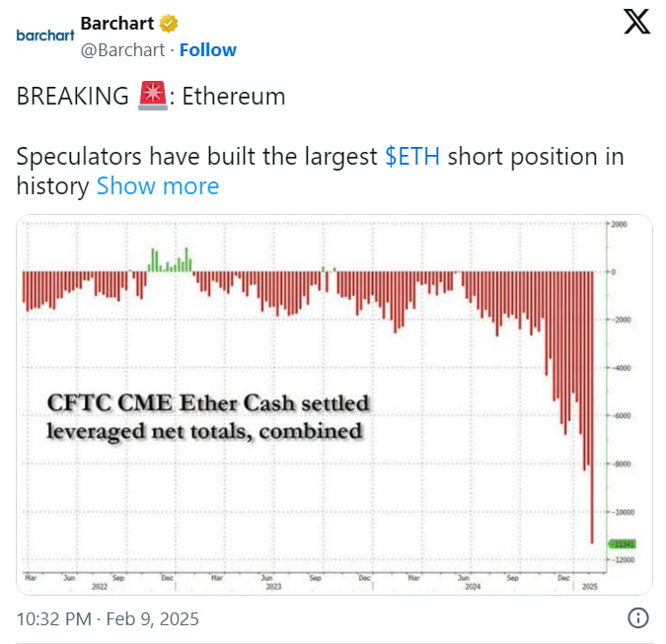Click the 10:32 PM Feb 9, 2025 timestamp
The height and width of the screenshot is (644, 666).
pyautogui.click(x=108, y=619)
